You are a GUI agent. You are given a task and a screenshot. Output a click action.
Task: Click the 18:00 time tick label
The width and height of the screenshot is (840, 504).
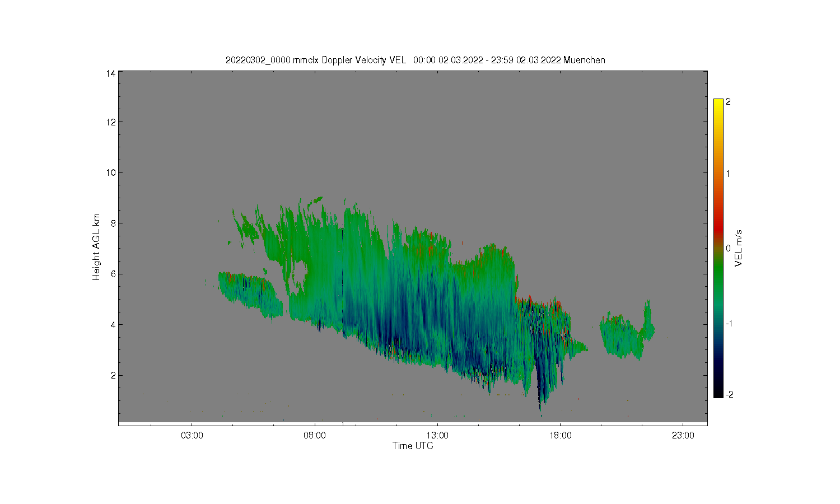[560, 435]
